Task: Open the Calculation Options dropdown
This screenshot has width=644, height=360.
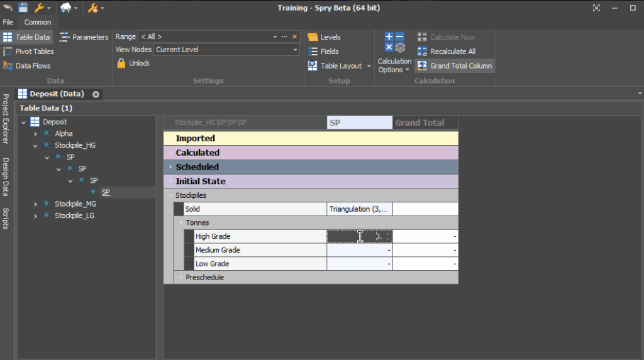Action: 394,66
